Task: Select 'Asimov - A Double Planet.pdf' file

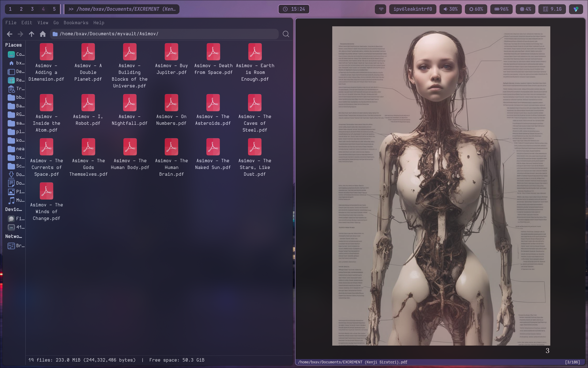Action: pyautogui.click(x=88, y=62)
